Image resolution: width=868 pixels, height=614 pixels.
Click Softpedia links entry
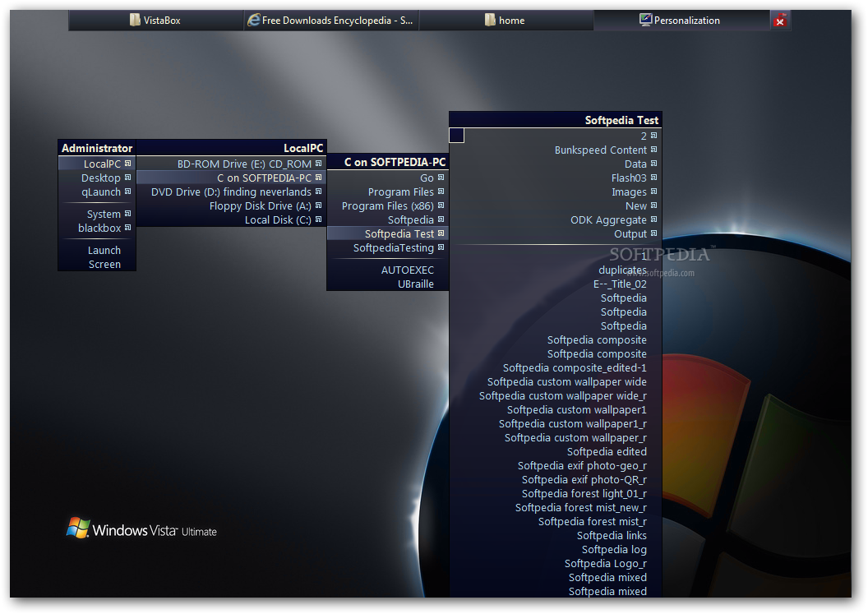click(556, 535)
